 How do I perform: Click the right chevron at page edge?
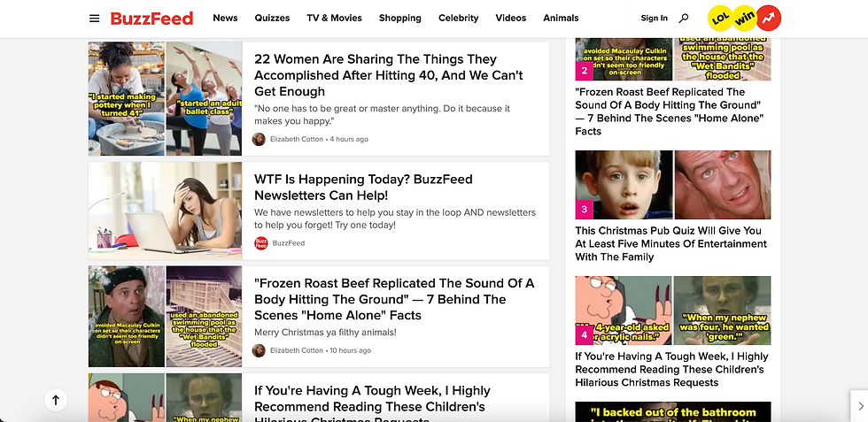coord(860,406)
